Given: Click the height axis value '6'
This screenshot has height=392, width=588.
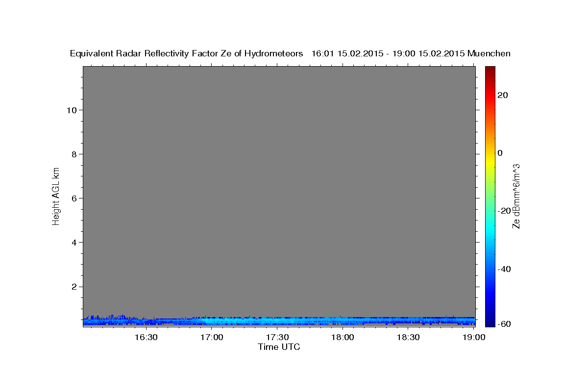Looking at the screenshot, I should click(73, 198).
